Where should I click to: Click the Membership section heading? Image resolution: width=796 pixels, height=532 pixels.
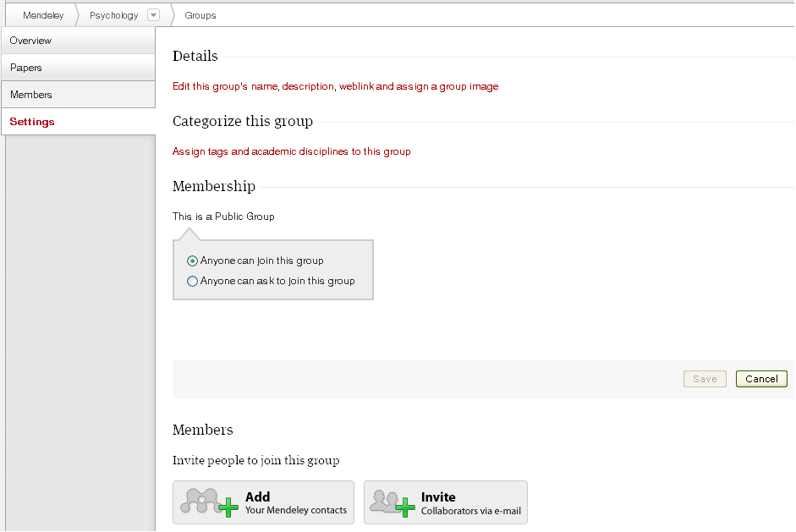(214, 186)
